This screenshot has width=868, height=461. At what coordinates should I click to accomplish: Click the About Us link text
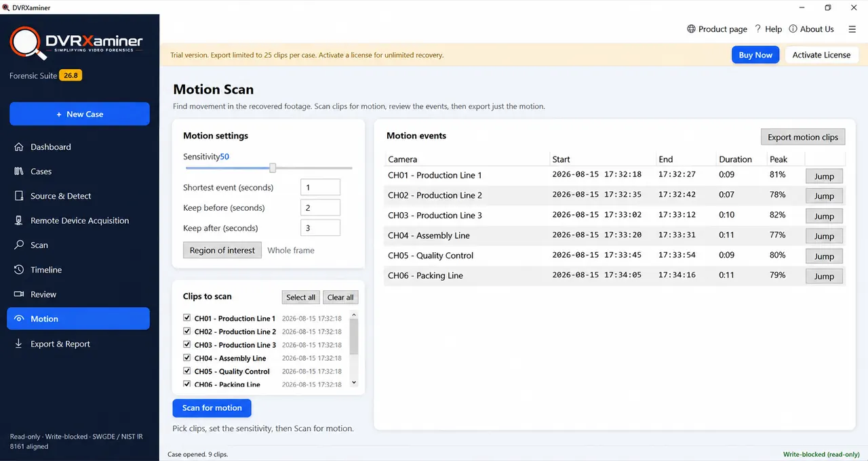(x=816, y=29)
